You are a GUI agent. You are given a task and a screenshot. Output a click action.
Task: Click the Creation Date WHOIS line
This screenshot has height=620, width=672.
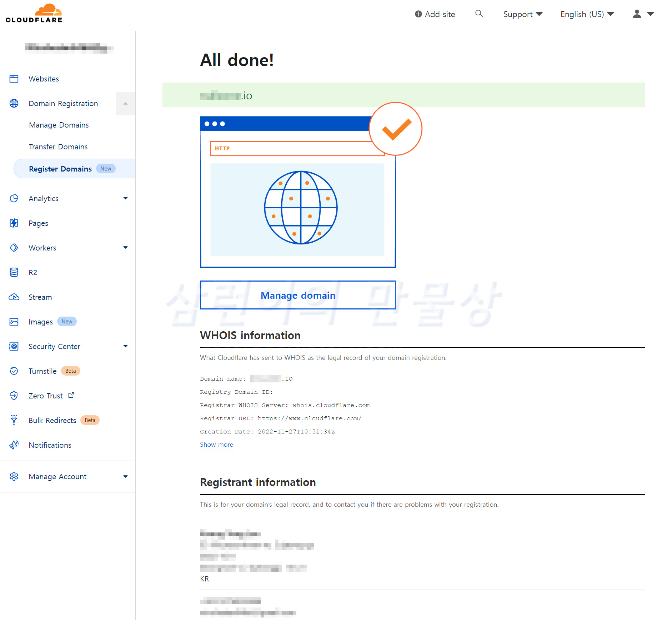(x=267, y=432)
